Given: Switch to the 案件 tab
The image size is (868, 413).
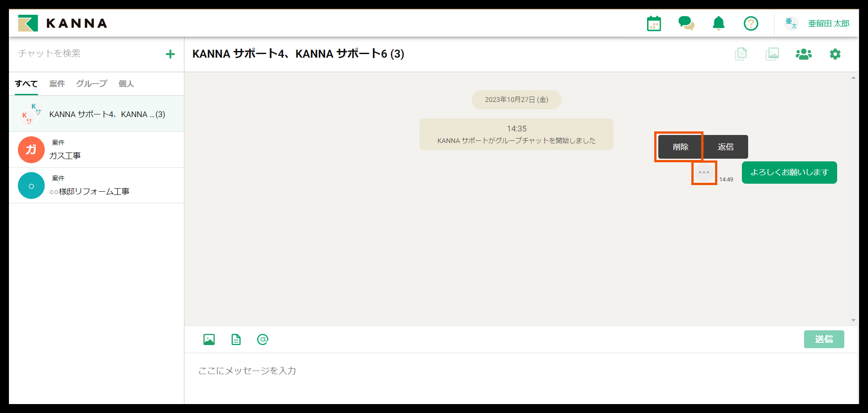Looking at the screenshot, I should click(x=57, y=84).
